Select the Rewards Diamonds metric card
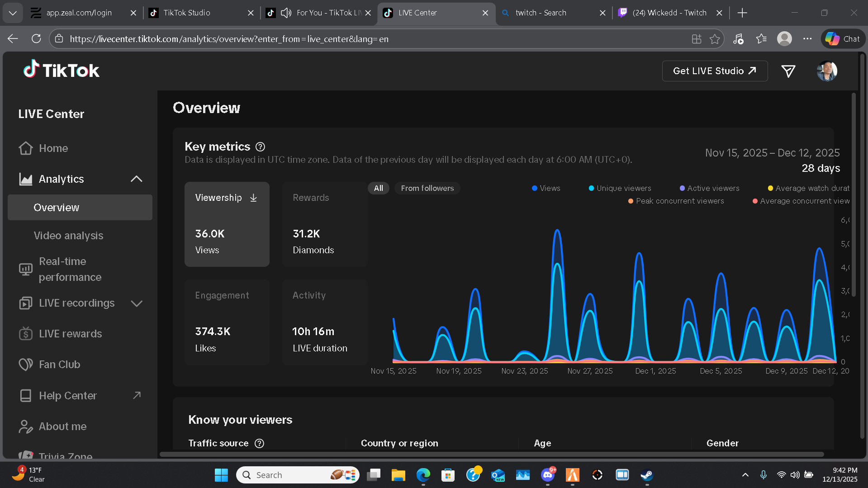The height and width of the screenshot is (488, 868). pos(325,224)
